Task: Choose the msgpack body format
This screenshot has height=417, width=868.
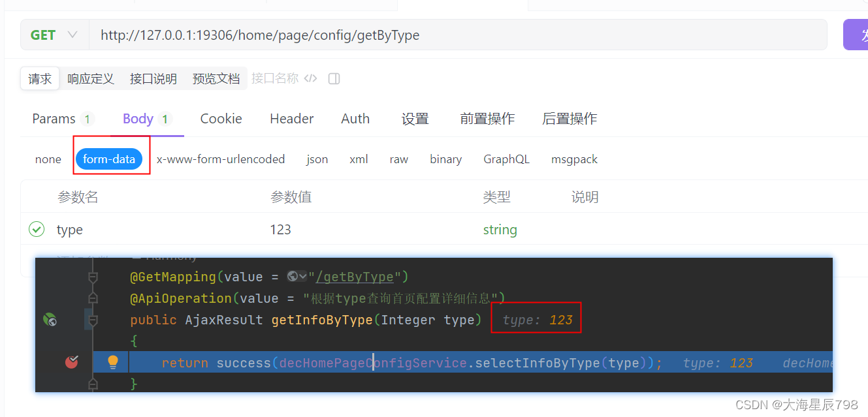Action: click(574, 159)
